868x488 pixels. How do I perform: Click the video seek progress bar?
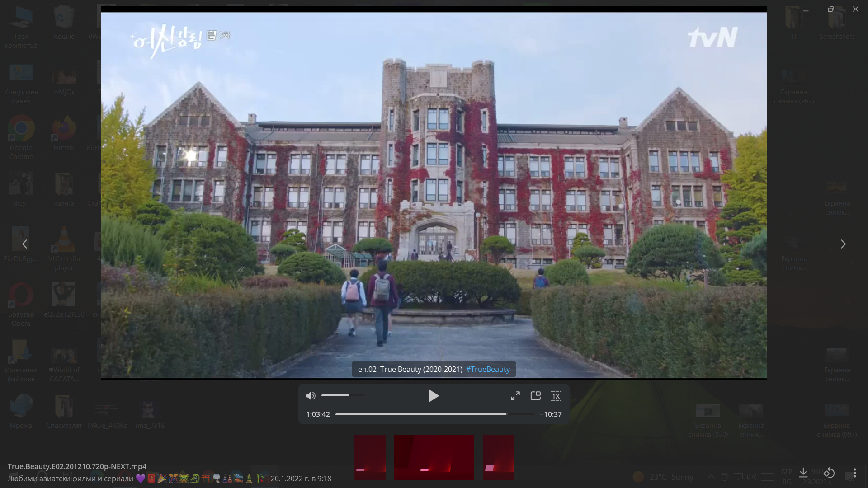click(434, 414)
